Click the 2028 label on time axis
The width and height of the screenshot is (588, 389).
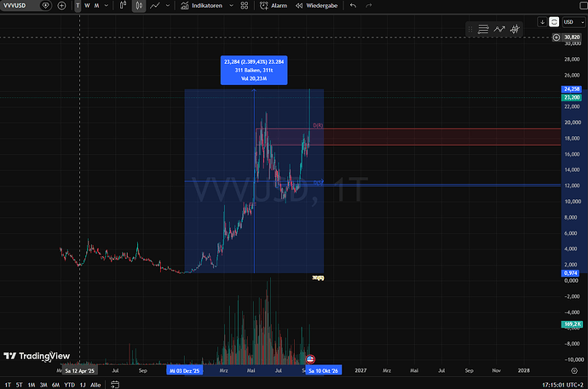[523, 370]
